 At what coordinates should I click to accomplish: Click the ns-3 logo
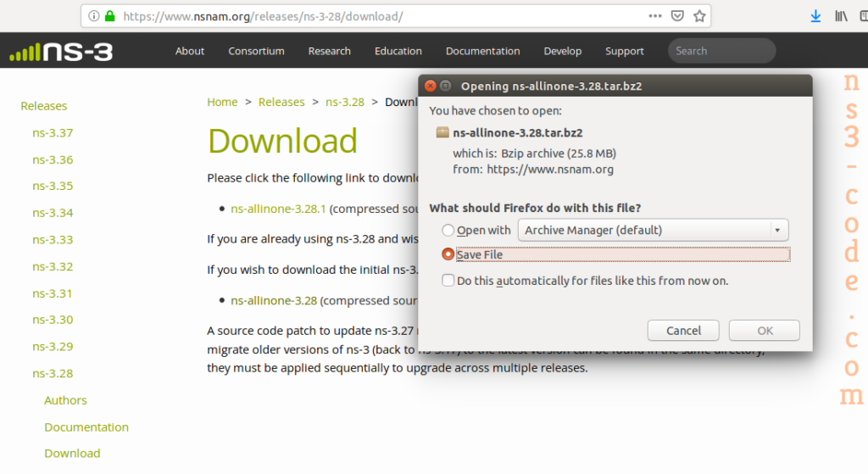[x=61, y=52]
